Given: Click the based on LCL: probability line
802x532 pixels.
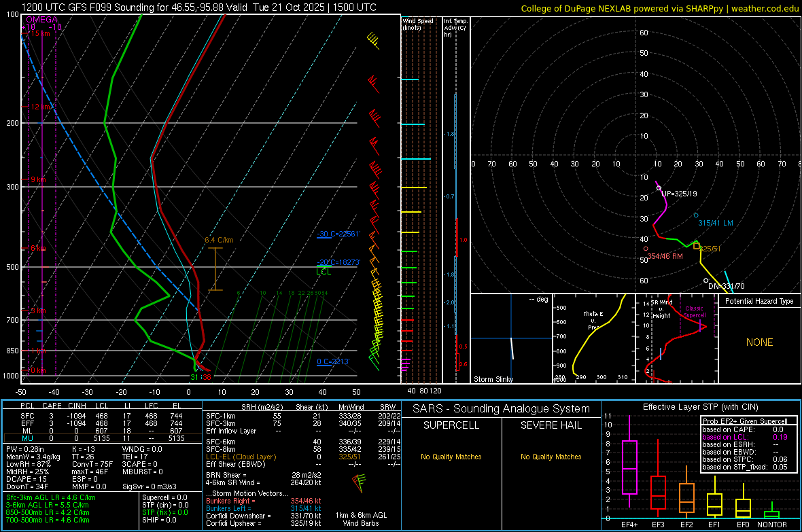Looking at the screenshot, I should [x=745, y=437].
